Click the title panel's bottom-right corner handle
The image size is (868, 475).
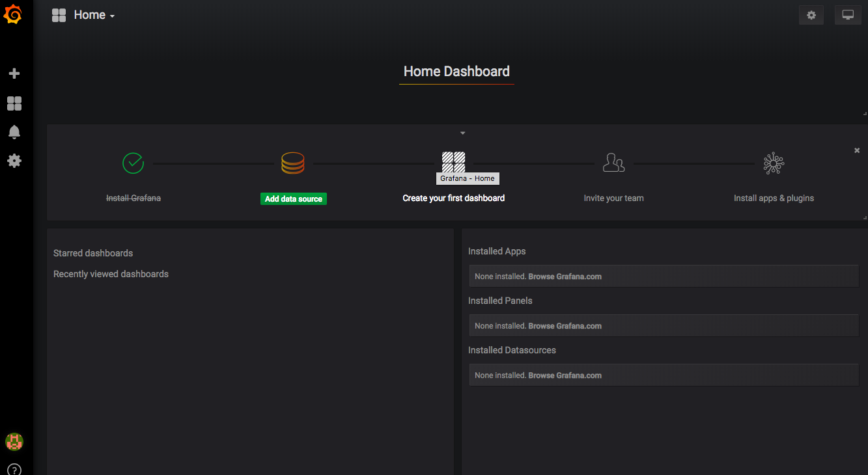pos(865,113)
